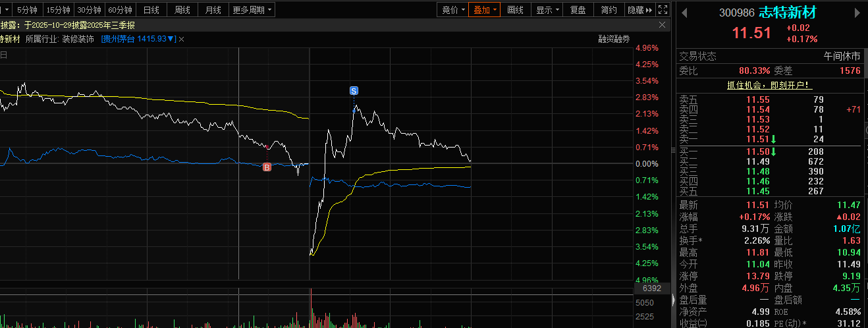Switch to 60分钟 period
Viewport: 868px width, 328px height.
[120, 10]
